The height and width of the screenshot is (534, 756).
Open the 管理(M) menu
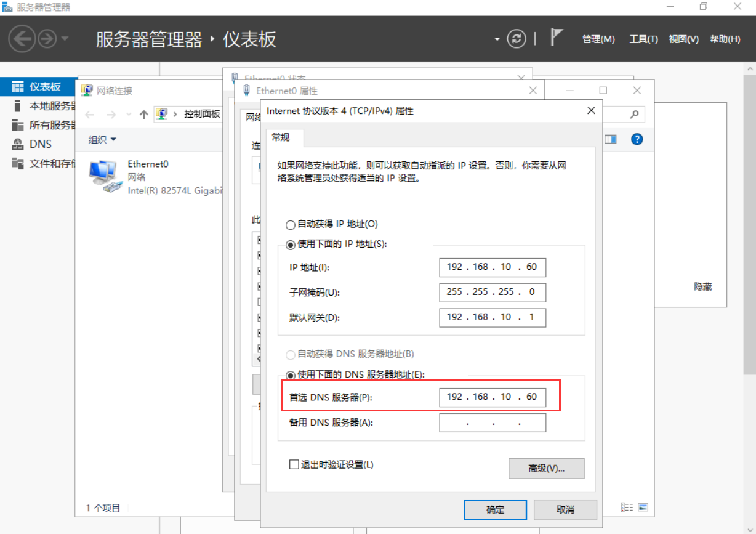tap(598, 39)
